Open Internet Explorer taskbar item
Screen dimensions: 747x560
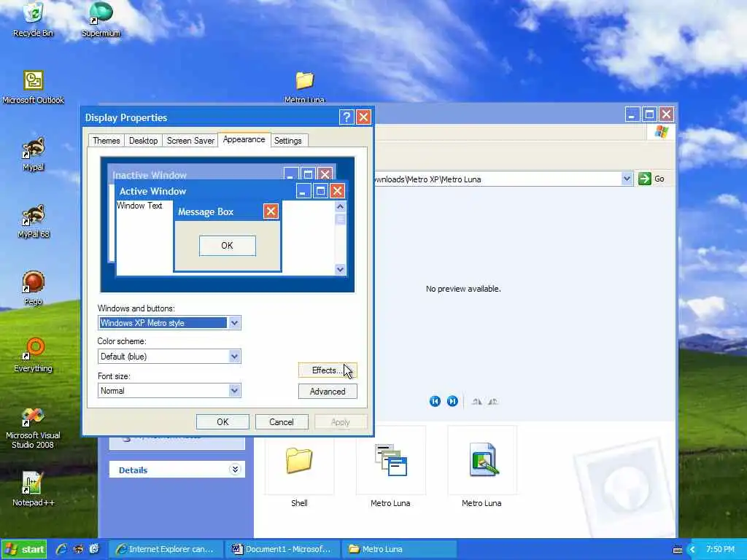click(166, 549)
